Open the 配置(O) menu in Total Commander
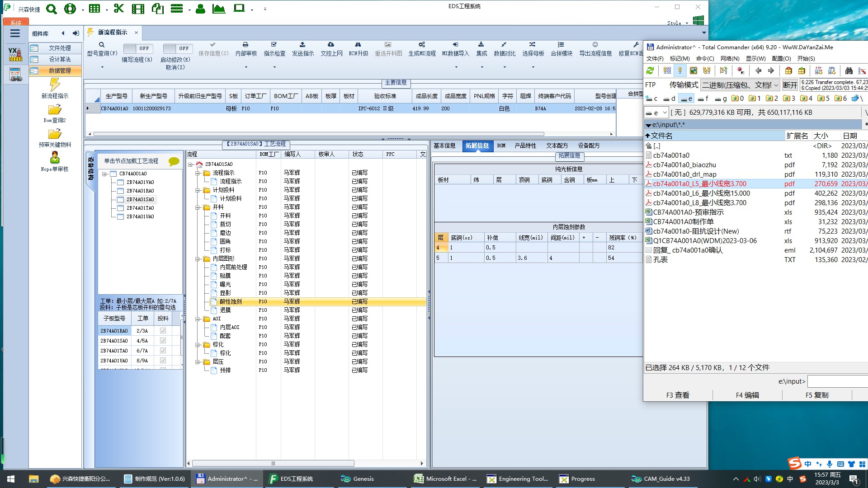 [781, 58]
